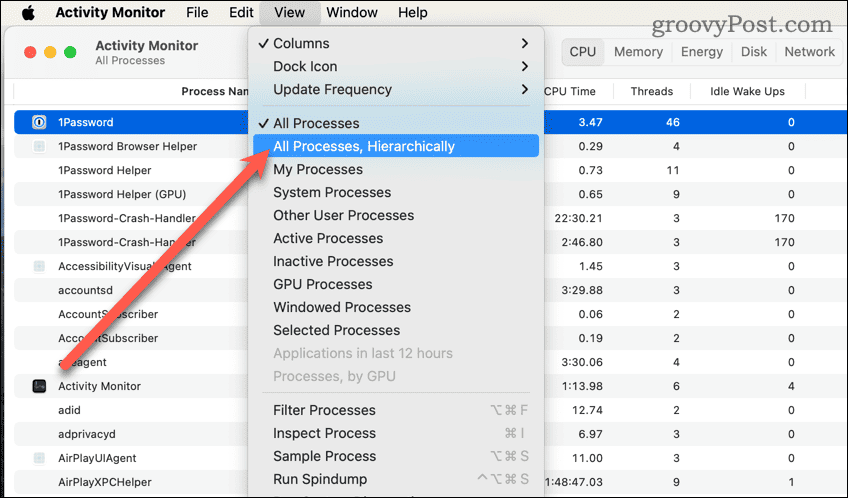Image resolution: width=848 pixels, height=498 pixels.
Task: Click the 22:30.21 CPU time value
Action: pos(578,218)
